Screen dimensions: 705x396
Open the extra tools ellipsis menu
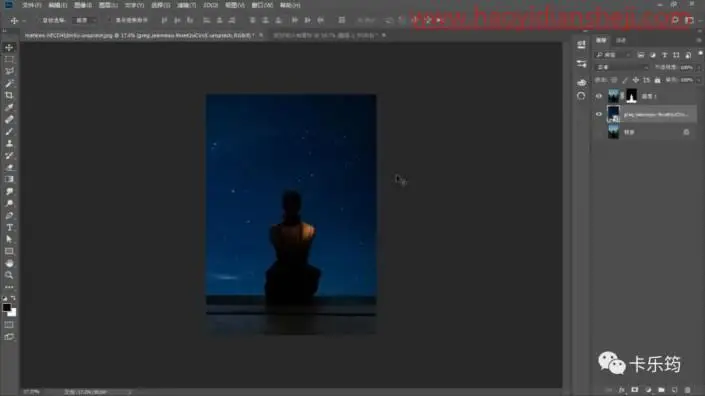point(9,287)
